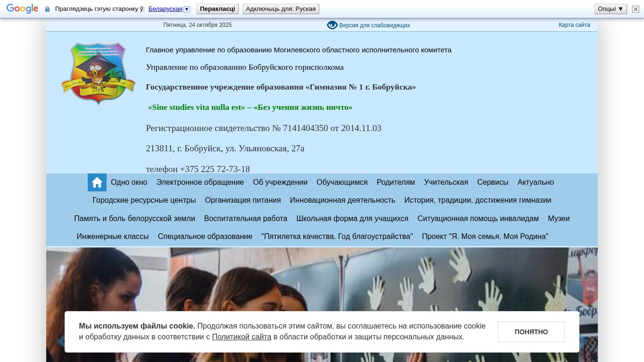Open История, традиции, достижения гимназии
This screenshot has width=644, height=362.
pos(478,200)
